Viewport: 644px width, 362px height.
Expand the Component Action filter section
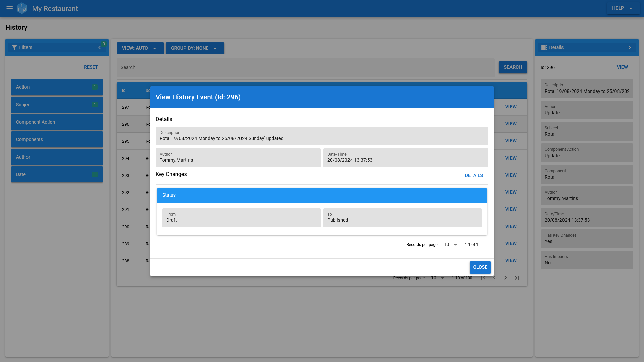pos(57,122)
